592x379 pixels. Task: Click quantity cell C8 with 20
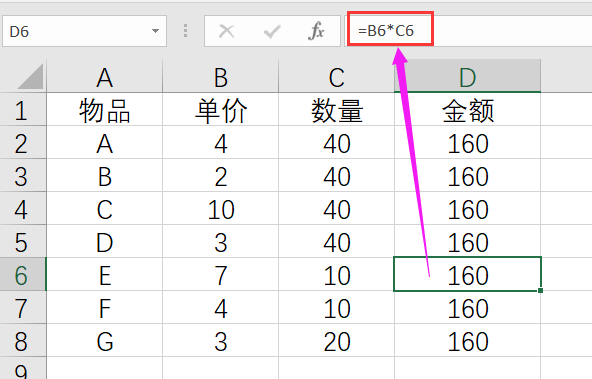click(x=336, y=340)
